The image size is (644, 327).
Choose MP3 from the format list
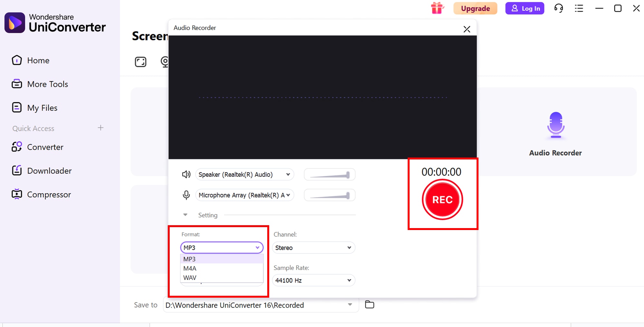[x=222, y=259]
